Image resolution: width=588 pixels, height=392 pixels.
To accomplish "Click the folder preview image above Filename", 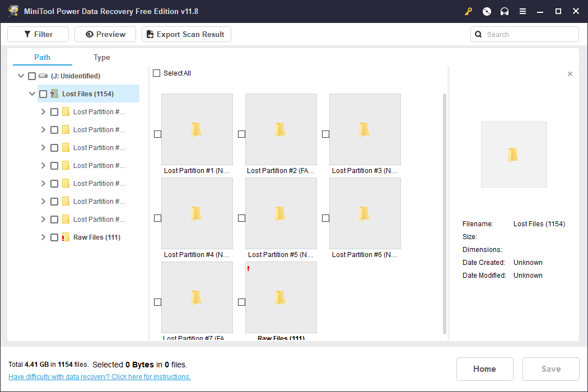I will pos(514,154).
